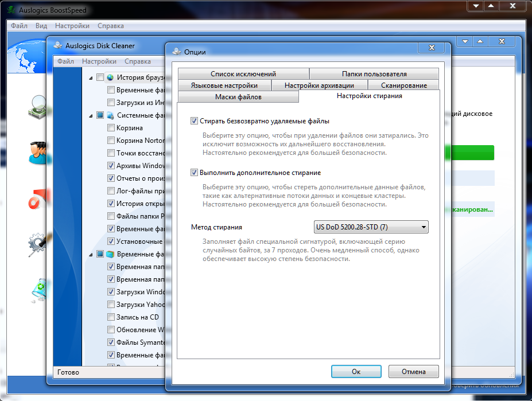Check the Корзина Norton checkbox

pyautogui.click(x=111, y=140)
